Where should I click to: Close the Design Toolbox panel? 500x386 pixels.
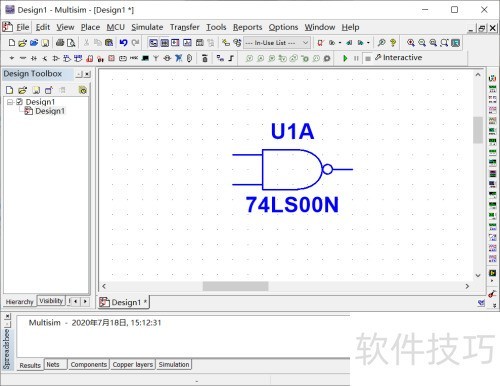coord(87,74)
